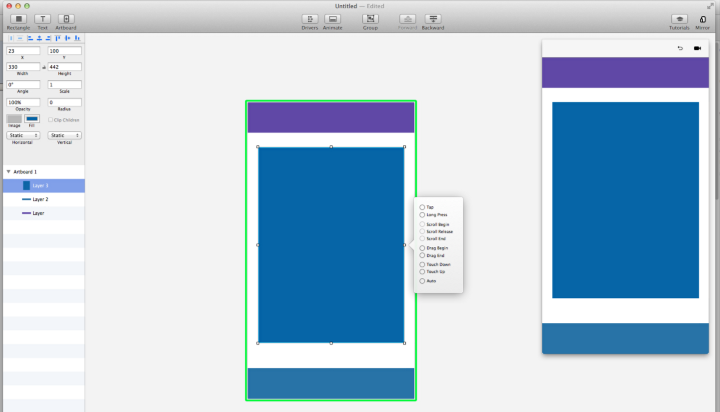Image resolution: width=720 pixels, height=412 pixels.
Task: Choose the Tap trigger radio button
Action: [x=422, y=207]
